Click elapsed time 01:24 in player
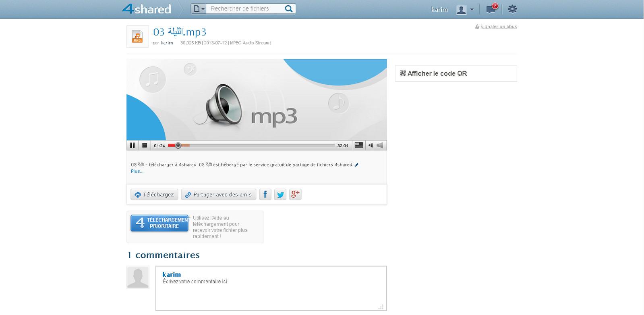This screenshot has width=644, height=315. pyautogui.click(x=159, y=146)
